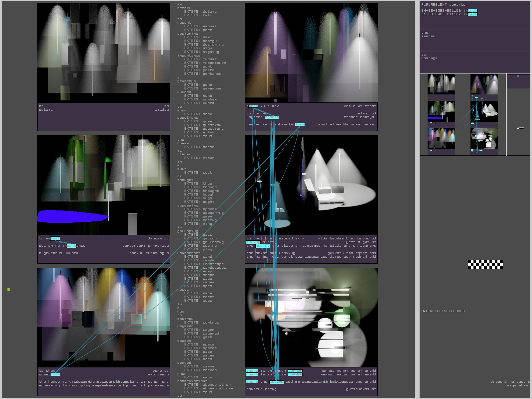Open file entry 31-03-2023-211127

pyautogui.click(x=449, y=14)
